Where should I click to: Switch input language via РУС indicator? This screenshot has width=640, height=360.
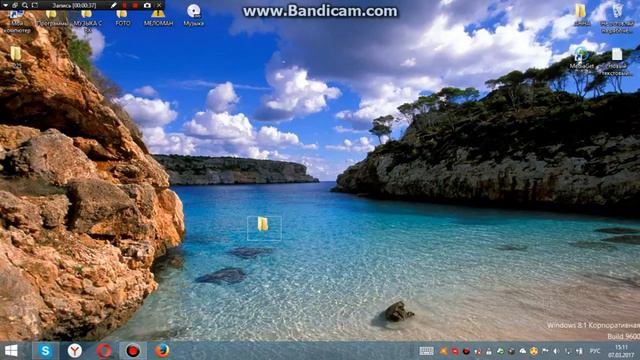(595, 351)
